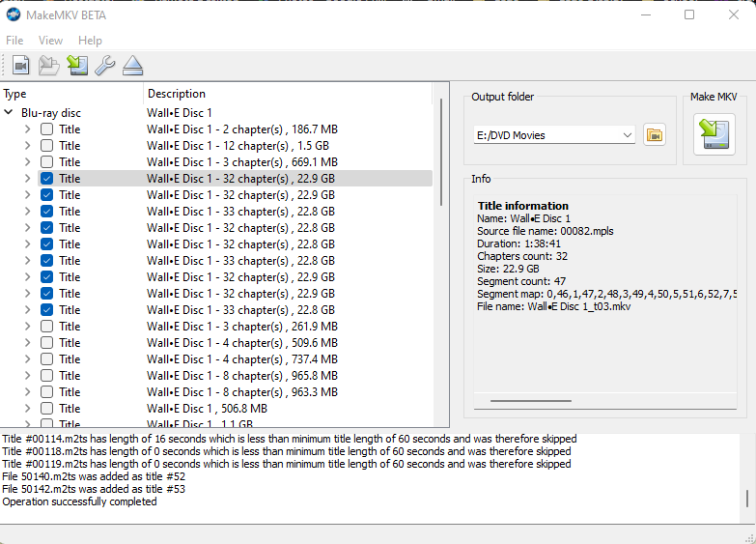Viewport: 756px width, 544px height.
Task: Click the Info panel horizontal scrollbar
Action: 531,400
